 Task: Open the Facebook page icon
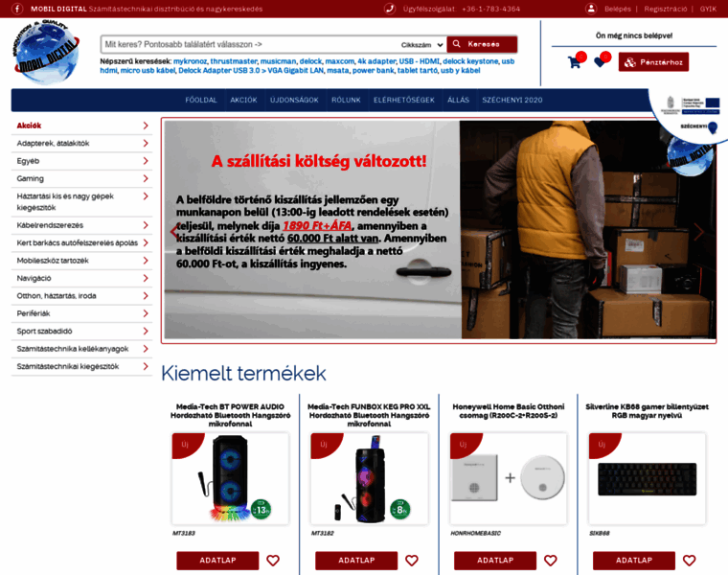click(x=17, y=9)
